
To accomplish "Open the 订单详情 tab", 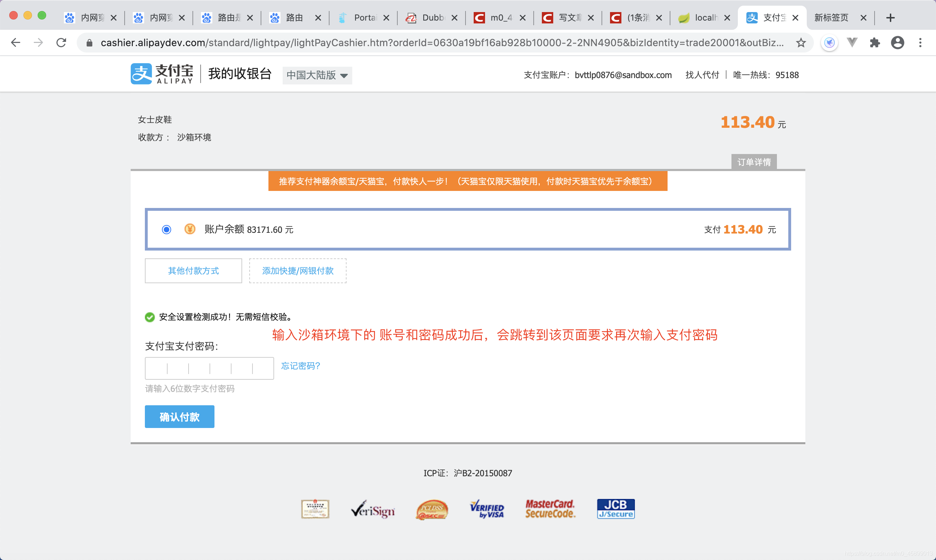I will pyautogui.click(x=754, y=162).
